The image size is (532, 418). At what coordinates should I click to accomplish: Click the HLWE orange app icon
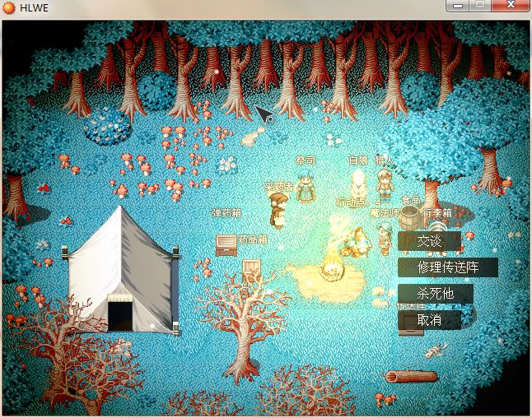point(8,7)
